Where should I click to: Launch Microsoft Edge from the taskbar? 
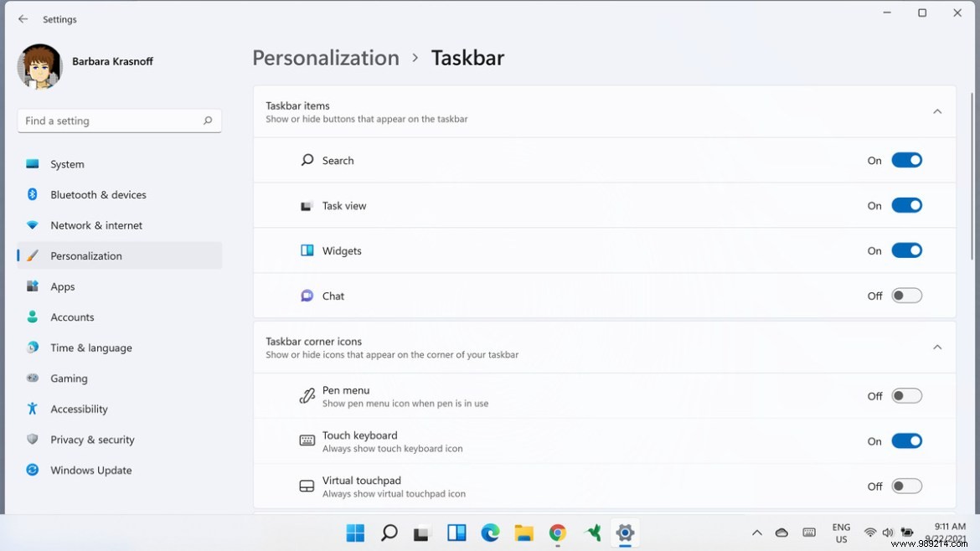tap(490, 533)
